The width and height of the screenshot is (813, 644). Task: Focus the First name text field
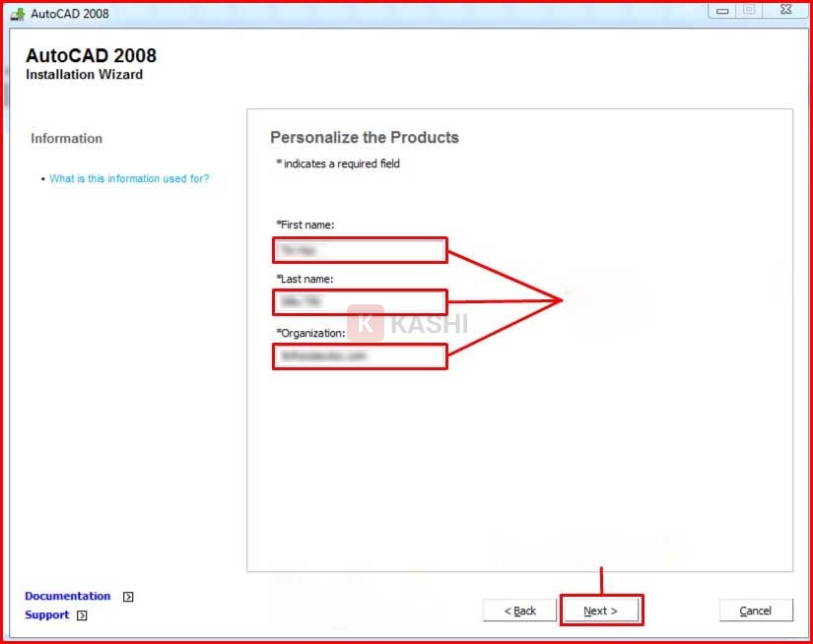pos(360,250)
